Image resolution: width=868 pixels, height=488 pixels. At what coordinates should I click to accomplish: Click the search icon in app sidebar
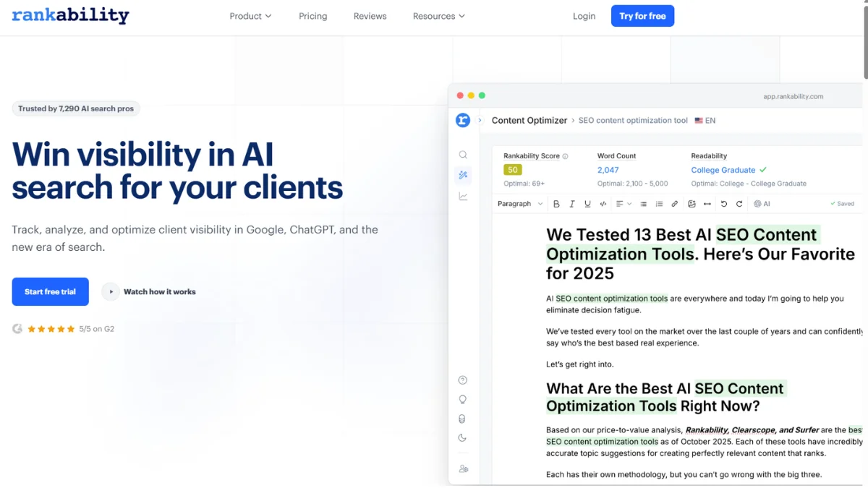[463, 155]
